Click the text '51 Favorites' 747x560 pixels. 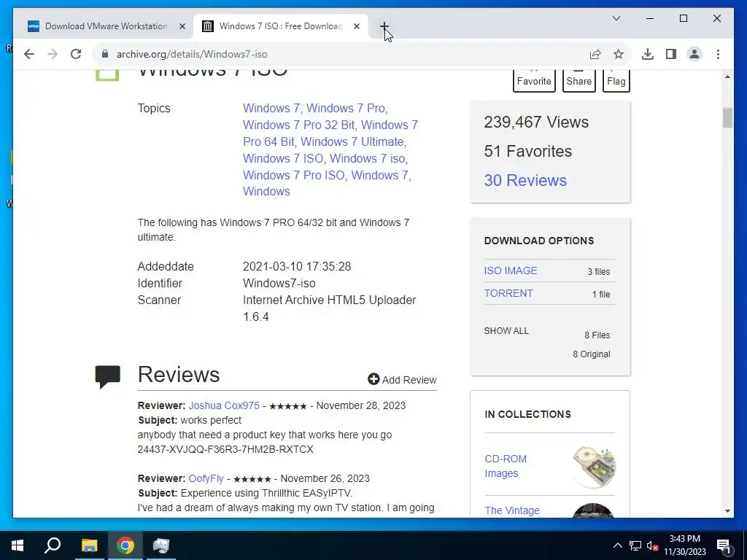click(528, 152)
